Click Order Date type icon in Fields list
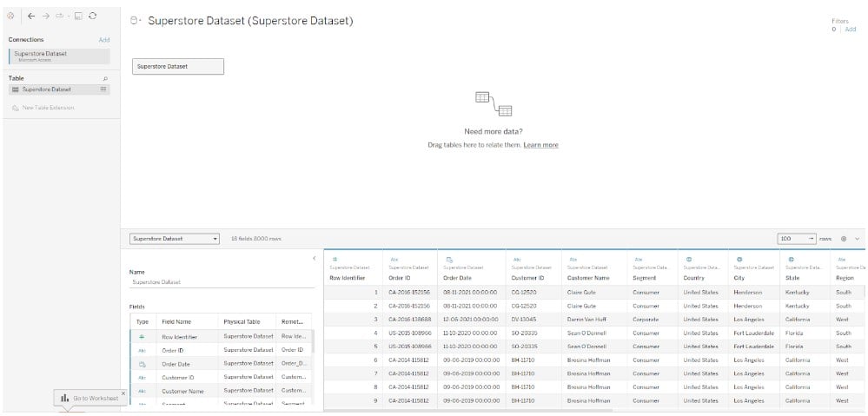Viewport: 868px width, 416px height. (142, 364)
